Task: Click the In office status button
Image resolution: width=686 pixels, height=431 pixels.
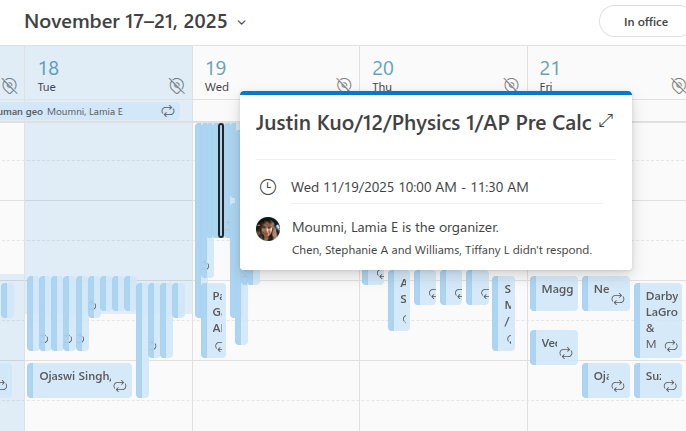Action: (x=645, y=21)
